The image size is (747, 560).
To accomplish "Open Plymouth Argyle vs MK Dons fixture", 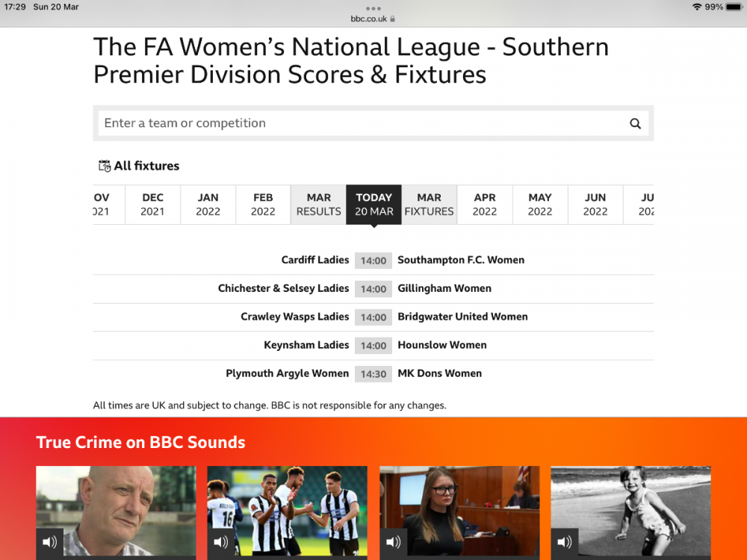I will click(373, 374).
